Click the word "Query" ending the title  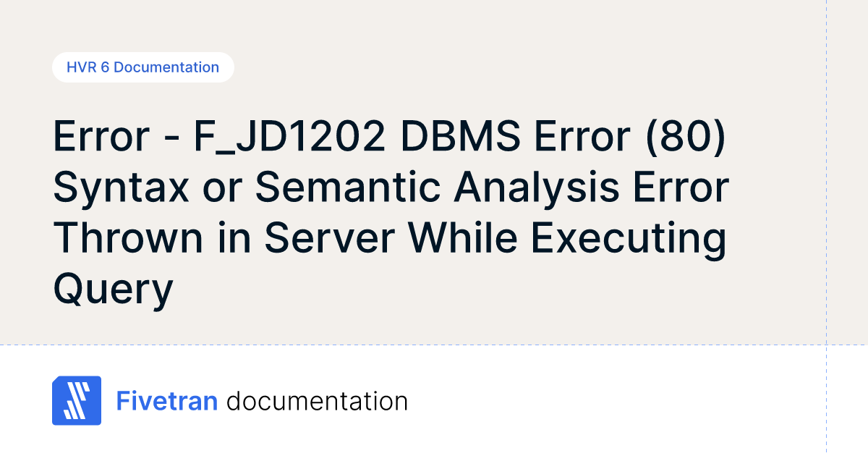[x=113, y=288]
